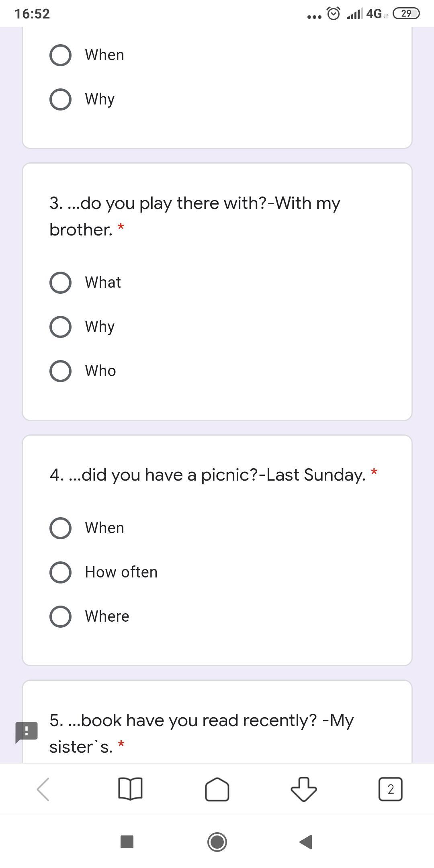Tap the report problem feedback icon
The image size is (434, 868).
click(x=27, y=732)
